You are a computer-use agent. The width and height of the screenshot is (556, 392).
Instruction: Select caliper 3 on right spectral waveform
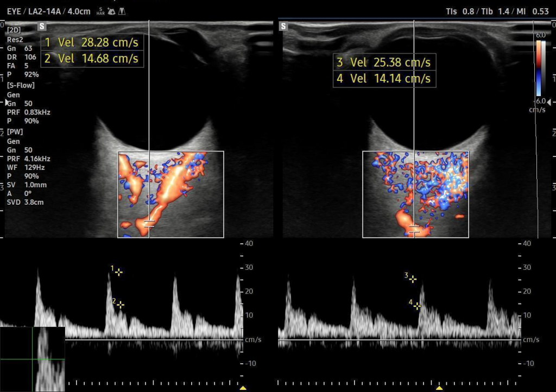point(413,279)
